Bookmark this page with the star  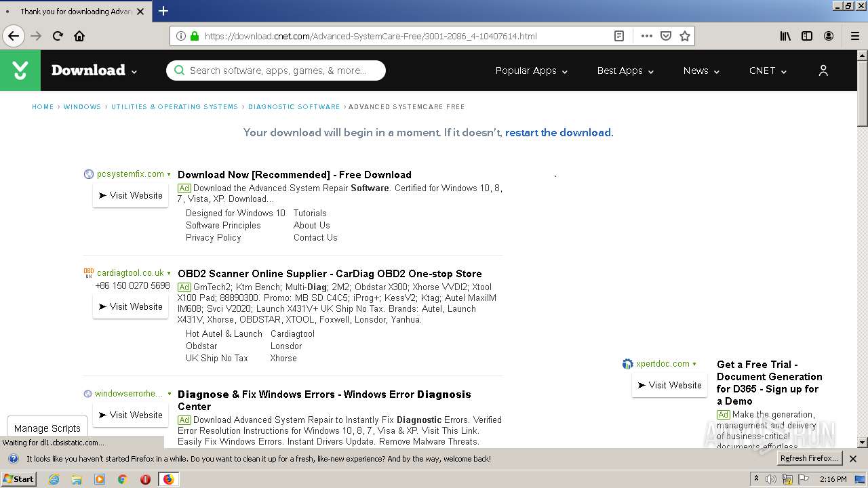click(685, 36)
